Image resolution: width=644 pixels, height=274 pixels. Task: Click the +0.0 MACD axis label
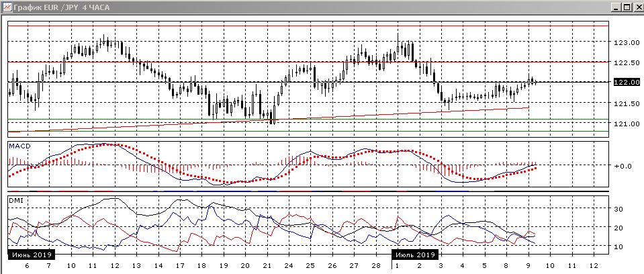(x=623, y=165)
